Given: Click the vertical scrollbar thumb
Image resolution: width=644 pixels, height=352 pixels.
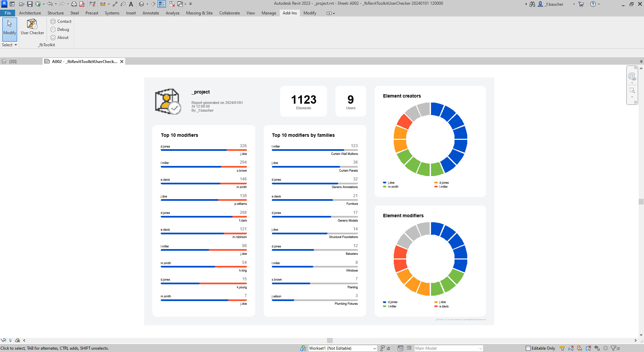Looking at the screenshot, I should 641,201.
